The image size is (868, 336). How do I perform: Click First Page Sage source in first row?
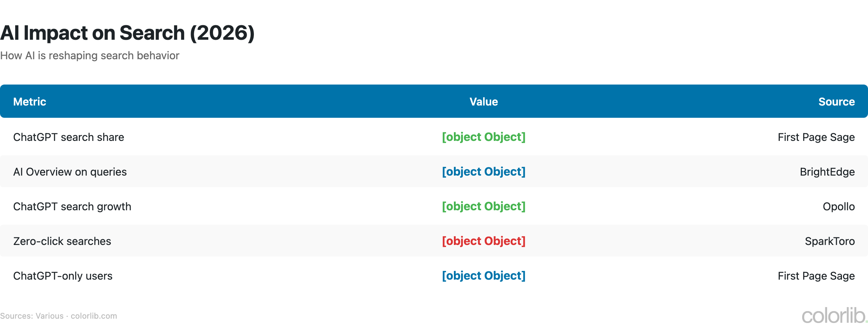816,137
